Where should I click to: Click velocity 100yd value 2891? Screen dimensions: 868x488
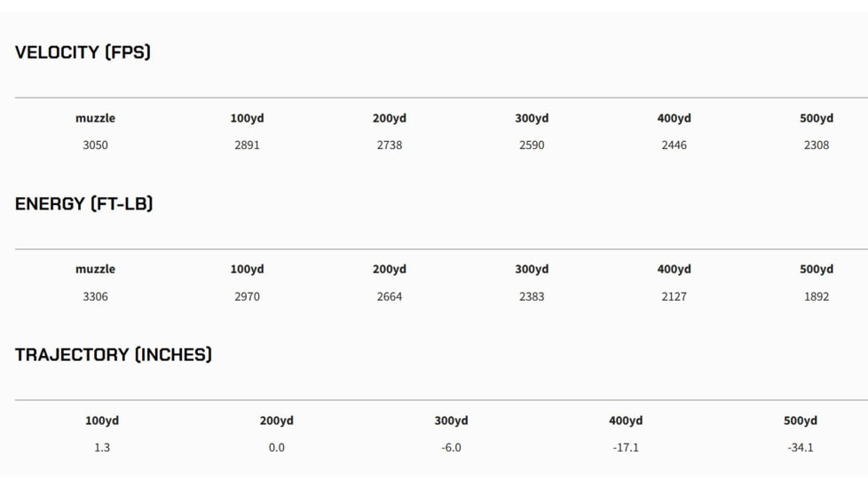[x=247, y=145]
